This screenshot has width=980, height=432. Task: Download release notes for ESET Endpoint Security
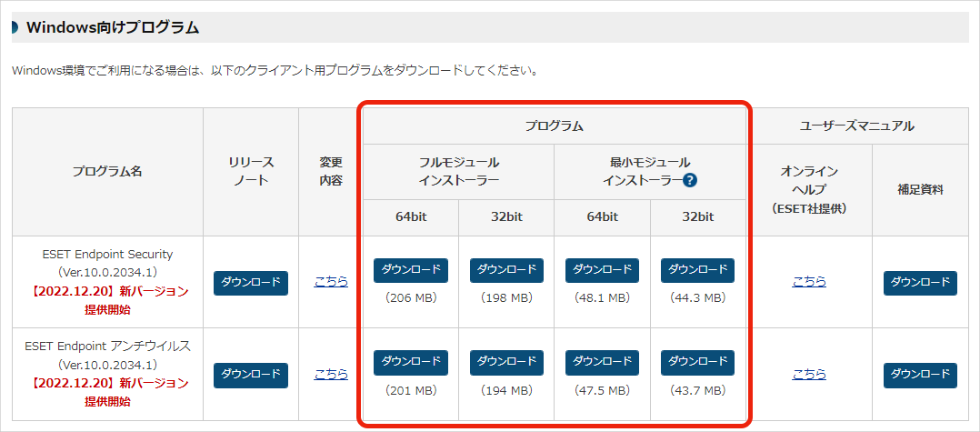tap(251, 283)
